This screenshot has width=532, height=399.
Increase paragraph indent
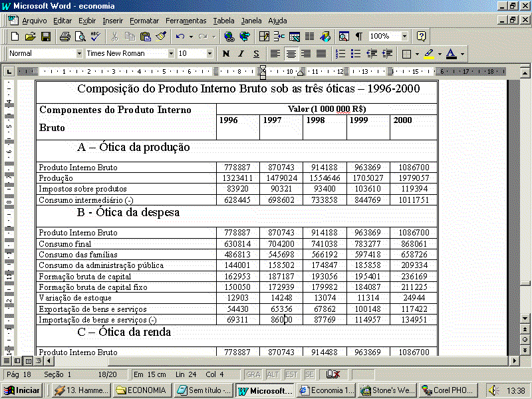tap(387, 54)
